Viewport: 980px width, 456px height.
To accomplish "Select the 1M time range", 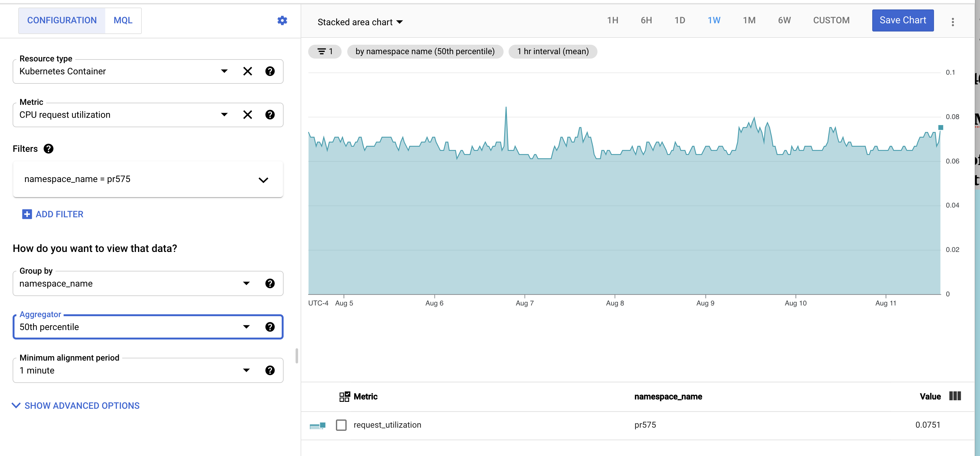I will point(749,20).
